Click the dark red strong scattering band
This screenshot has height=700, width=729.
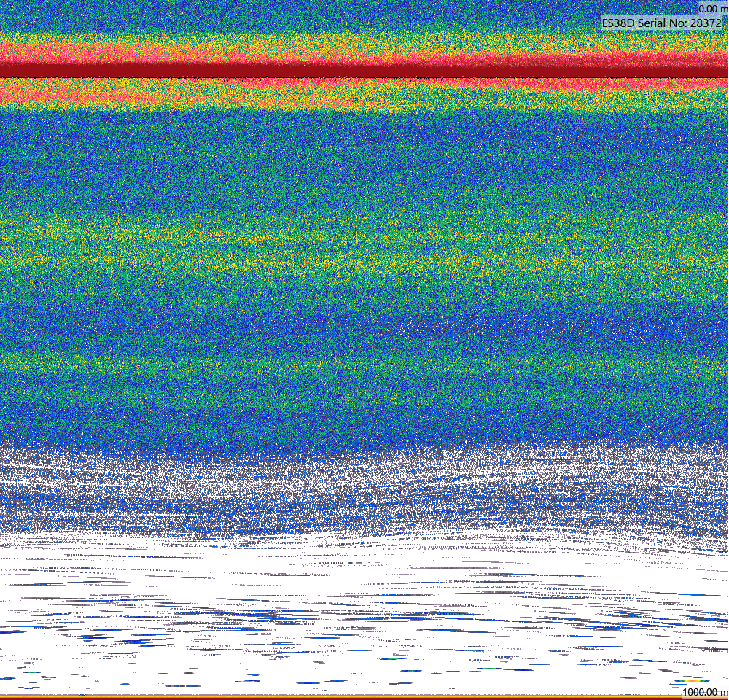364,70
